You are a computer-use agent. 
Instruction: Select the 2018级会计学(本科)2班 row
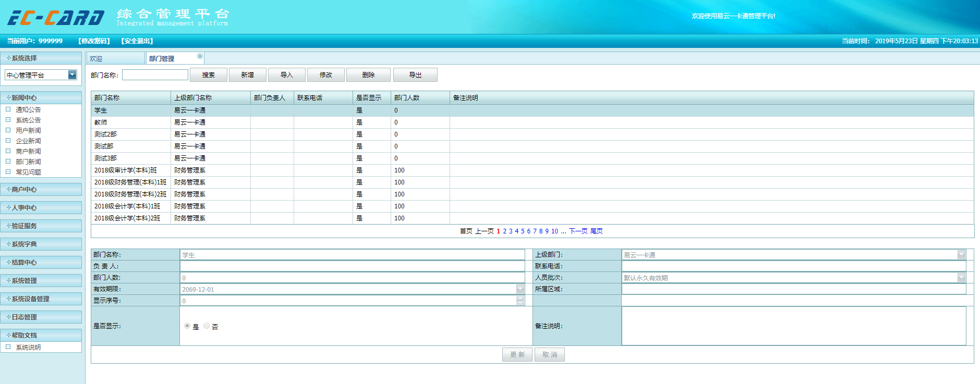point(533,218)
